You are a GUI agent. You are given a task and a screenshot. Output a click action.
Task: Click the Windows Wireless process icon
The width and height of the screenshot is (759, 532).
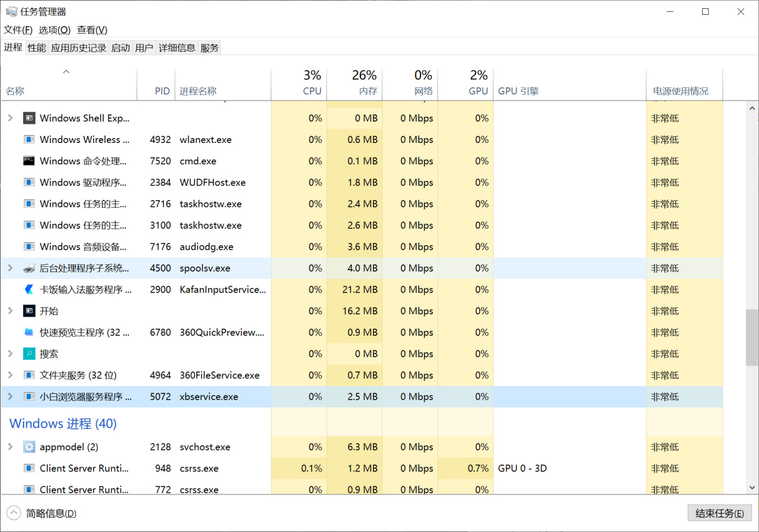tap(29, 139)
